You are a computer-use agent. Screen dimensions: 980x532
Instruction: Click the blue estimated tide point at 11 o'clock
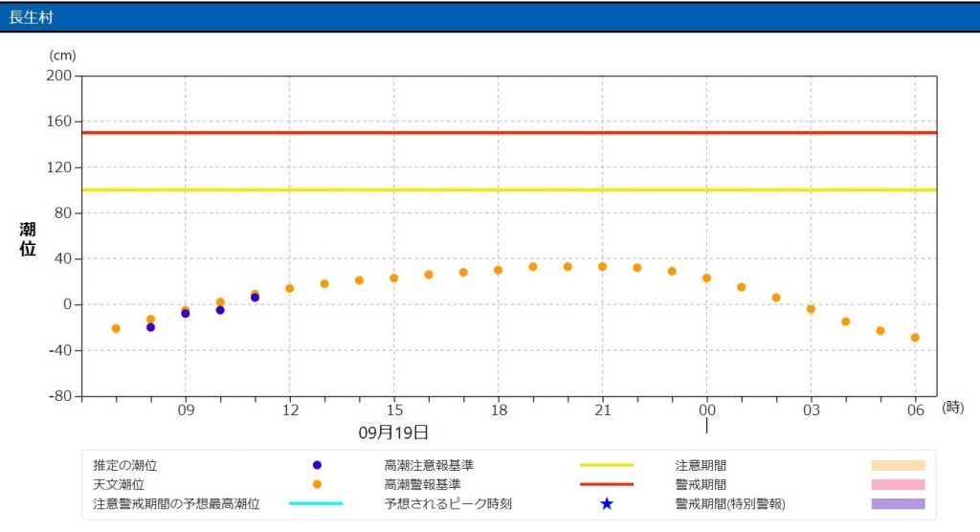tap(255, 298)
